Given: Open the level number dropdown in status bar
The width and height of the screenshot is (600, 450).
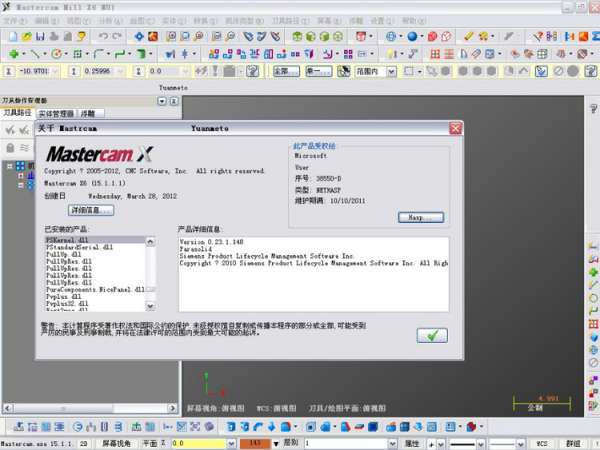Looking at the screenshot, I should 393,443.
